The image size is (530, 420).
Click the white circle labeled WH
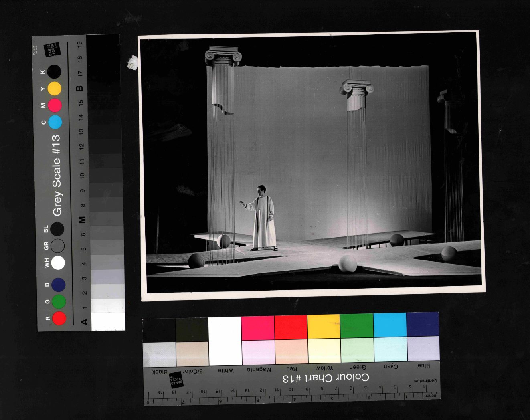point(58,263)
